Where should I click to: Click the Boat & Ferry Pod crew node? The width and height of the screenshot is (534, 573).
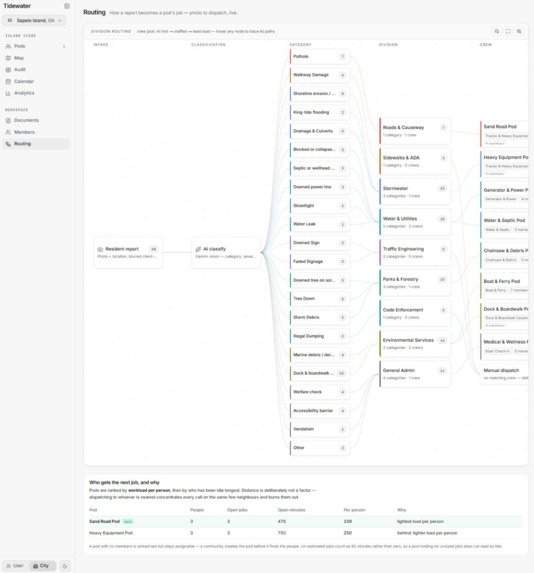tap(504, 285)
